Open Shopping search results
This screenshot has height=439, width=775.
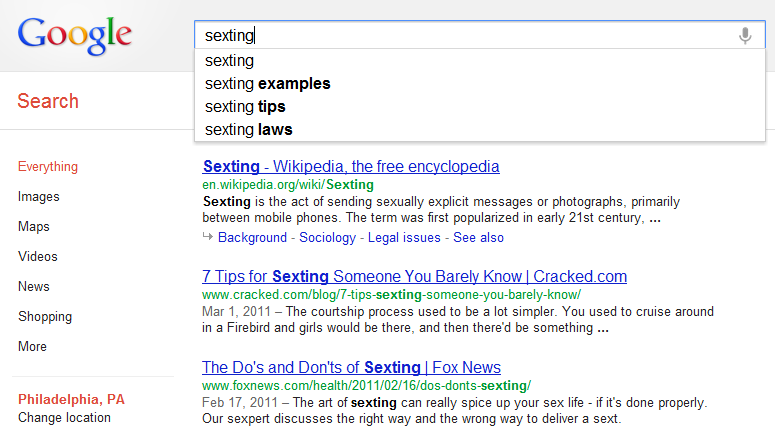click(45, 317)
